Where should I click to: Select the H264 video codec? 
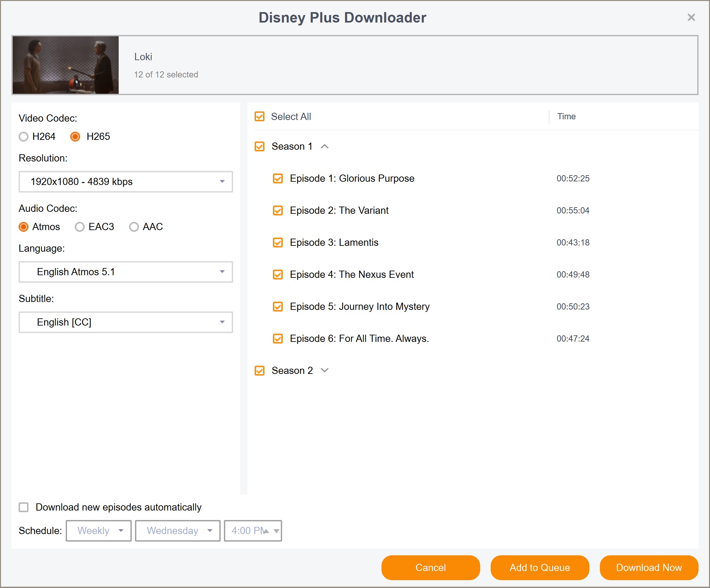click(x=23, y=137)
